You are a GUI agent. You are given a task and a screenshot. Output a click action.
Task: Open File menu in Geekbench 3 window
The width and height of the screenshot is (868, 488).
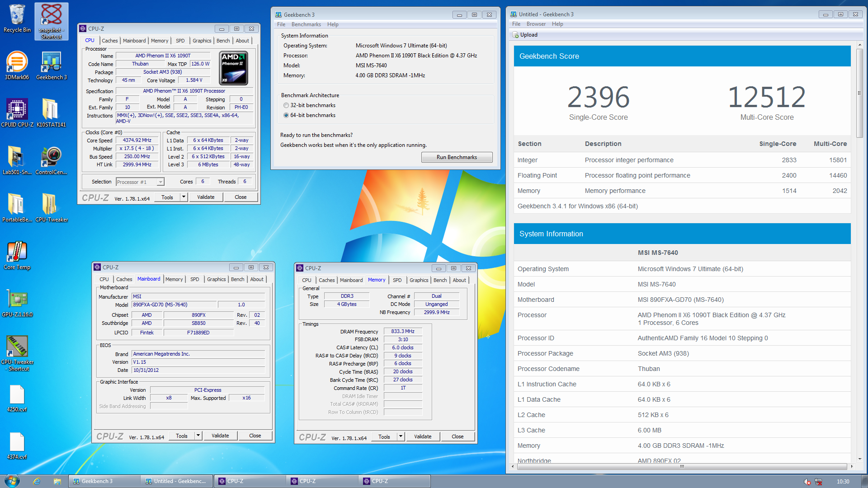click(x=281, y=24)
